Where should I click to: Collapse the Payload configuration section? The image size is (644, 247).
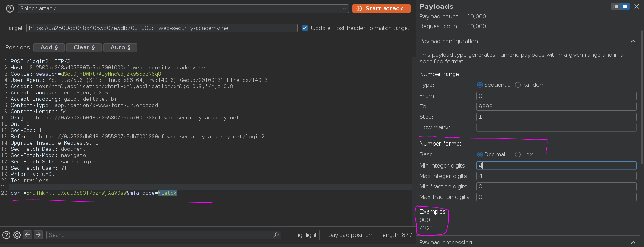[633, 41]
